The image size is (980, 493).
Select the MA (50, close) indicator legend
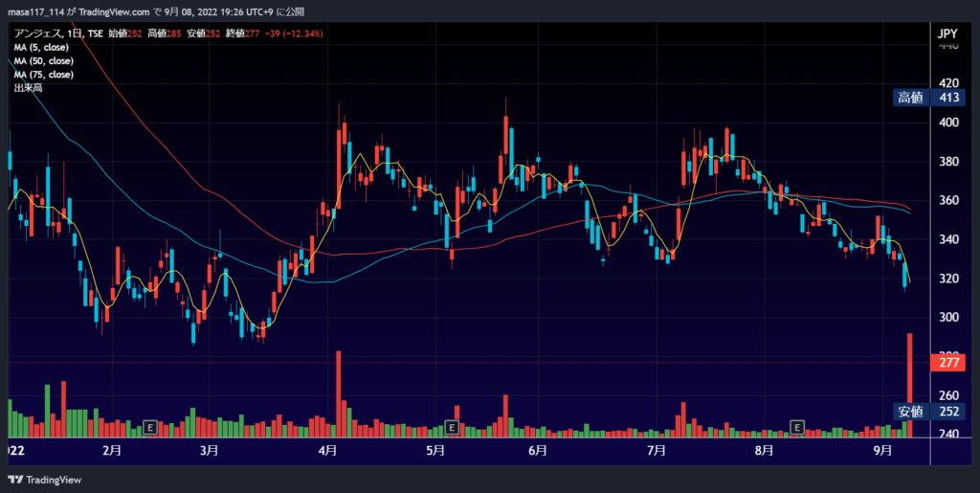pyautogui.click(x=44, y=61)
